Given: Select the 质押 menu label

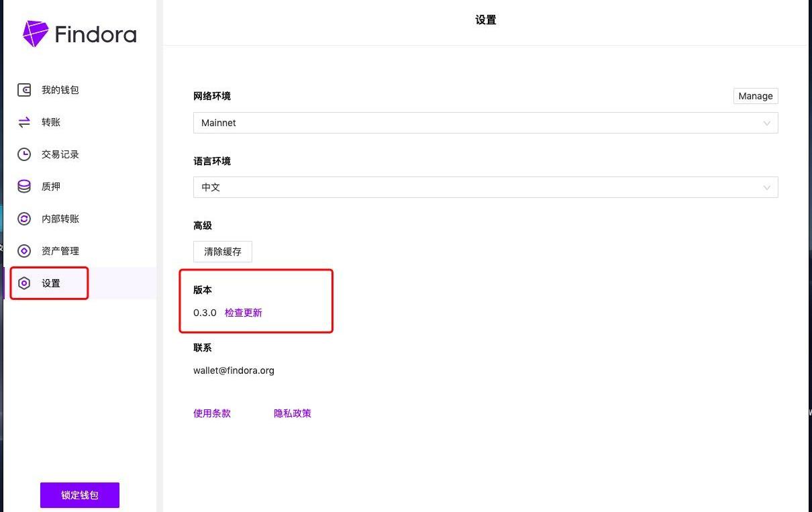Looking at the screenshot, I should click(x=51, y=187).
